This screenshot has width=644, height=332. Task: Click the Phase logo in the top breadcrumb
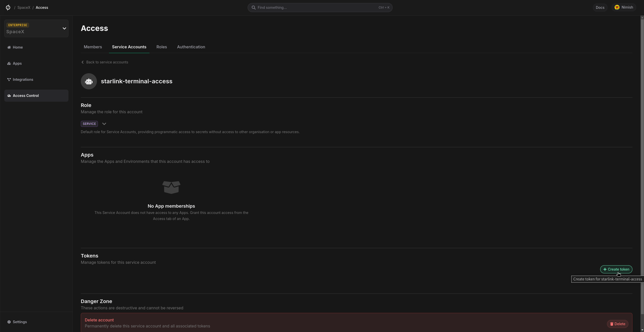[8, 7]
